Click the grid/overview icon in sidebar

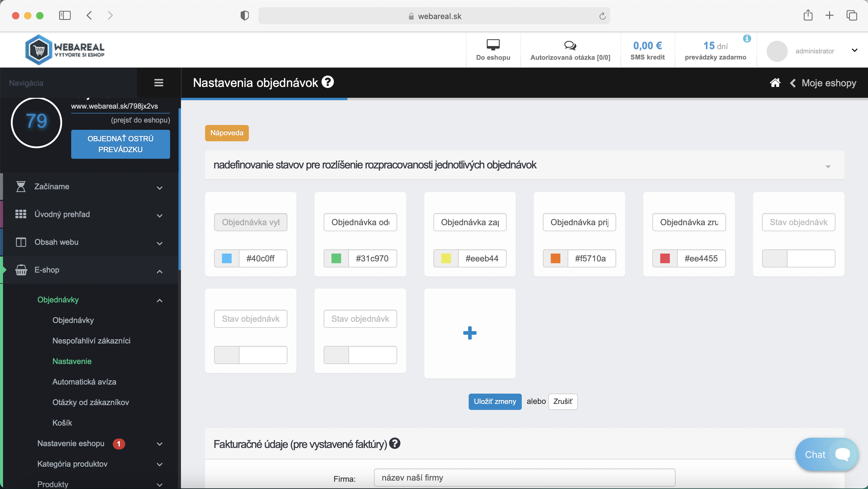click(21, 213)
